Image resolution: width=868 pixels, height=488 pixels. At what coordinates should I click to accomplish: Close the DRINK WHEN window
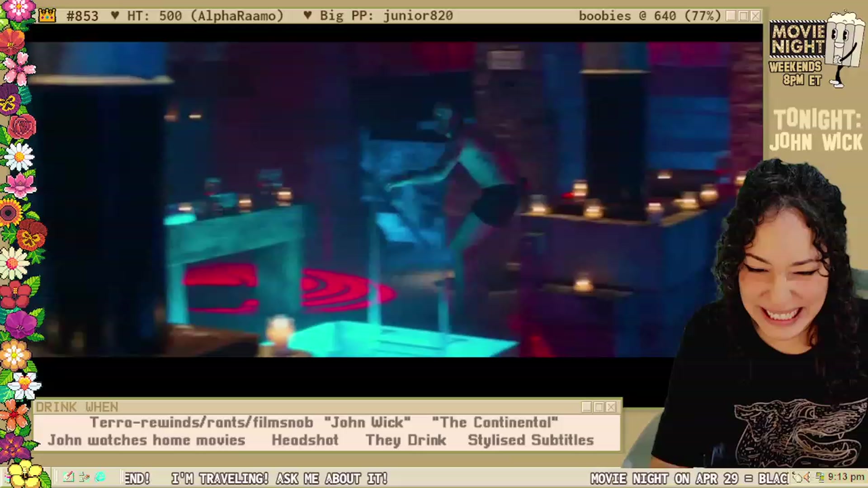click(x=611, y=407)
